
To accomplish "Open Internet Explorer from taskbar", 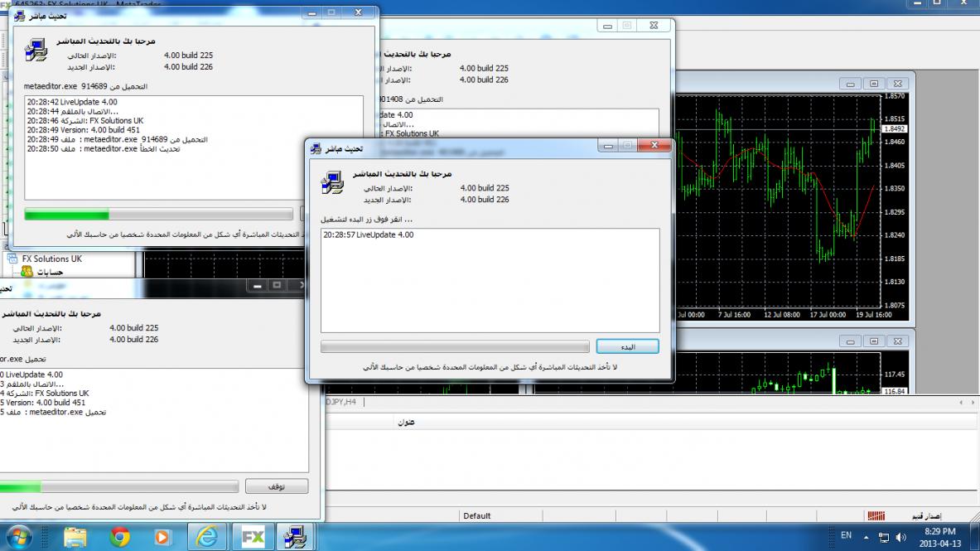I will pos(207,537).
